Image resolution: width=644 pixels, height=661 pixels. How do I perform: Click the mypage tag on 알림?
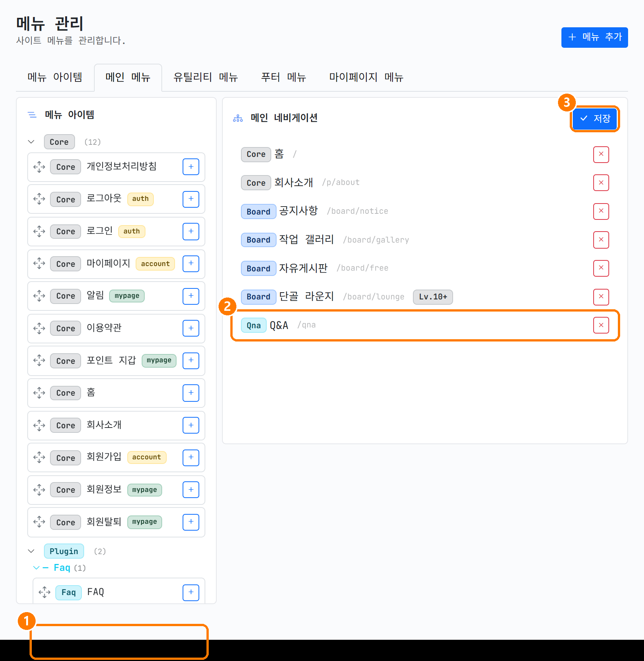coord(127,296)
